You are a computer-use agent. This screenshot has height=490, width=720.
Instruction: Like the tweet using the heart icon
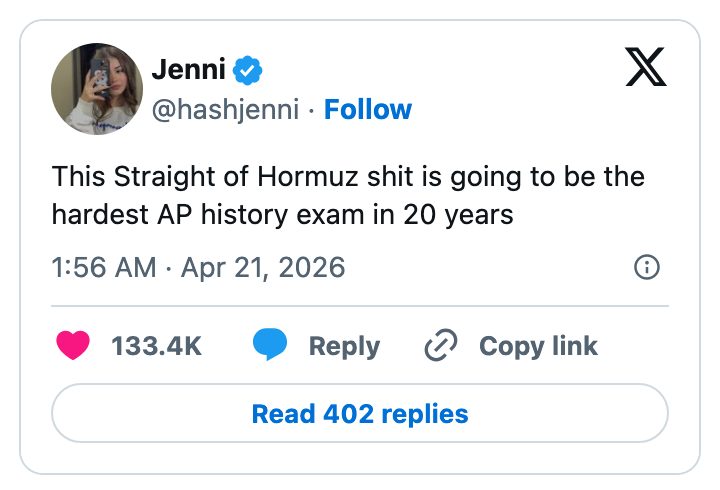click(x=73, y=346)
